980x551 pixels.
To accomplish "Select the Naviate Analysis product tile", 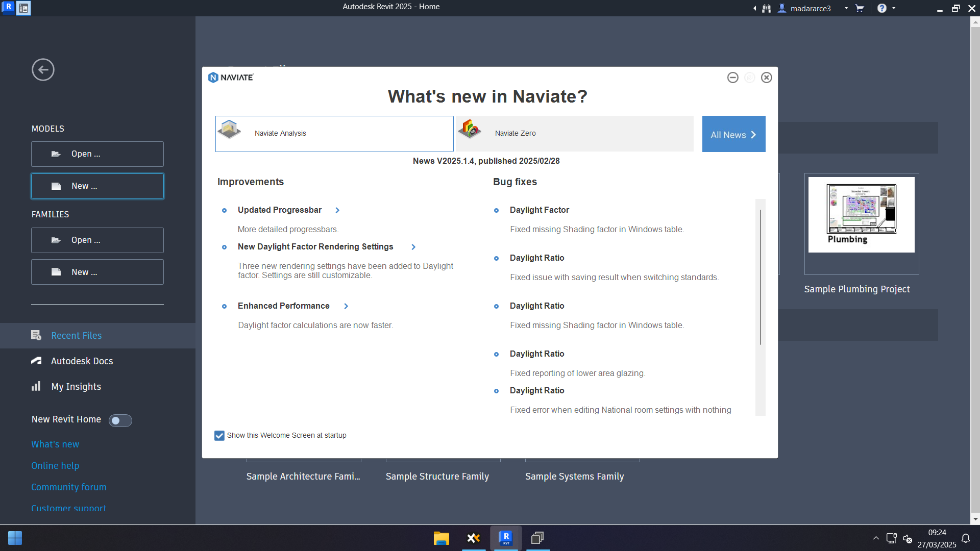I will [x=334, y=134].
